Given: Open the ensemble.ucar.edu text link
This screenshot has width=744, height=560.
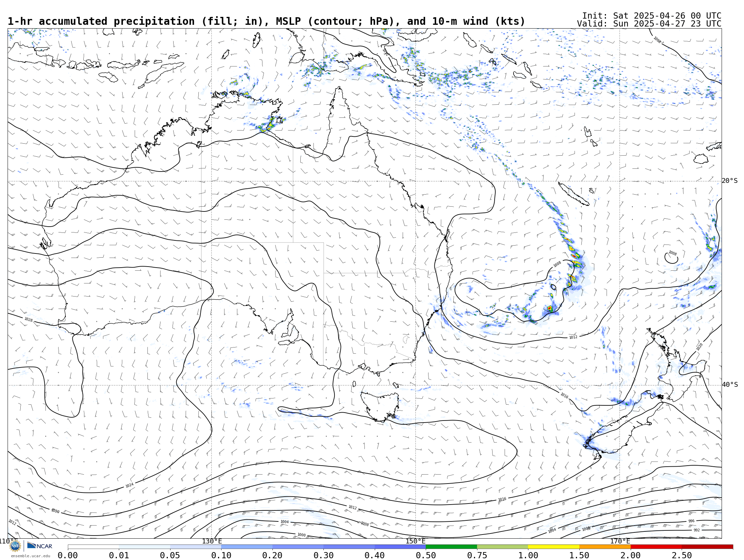Looking at the screenshot, I should 30,556.
